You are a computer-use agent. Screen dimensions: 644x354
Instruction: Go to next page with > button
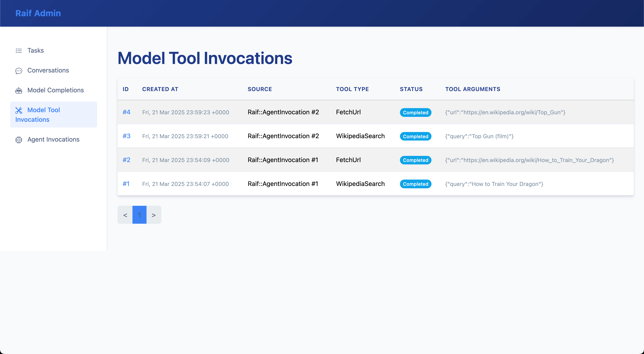tap(154, 215)
